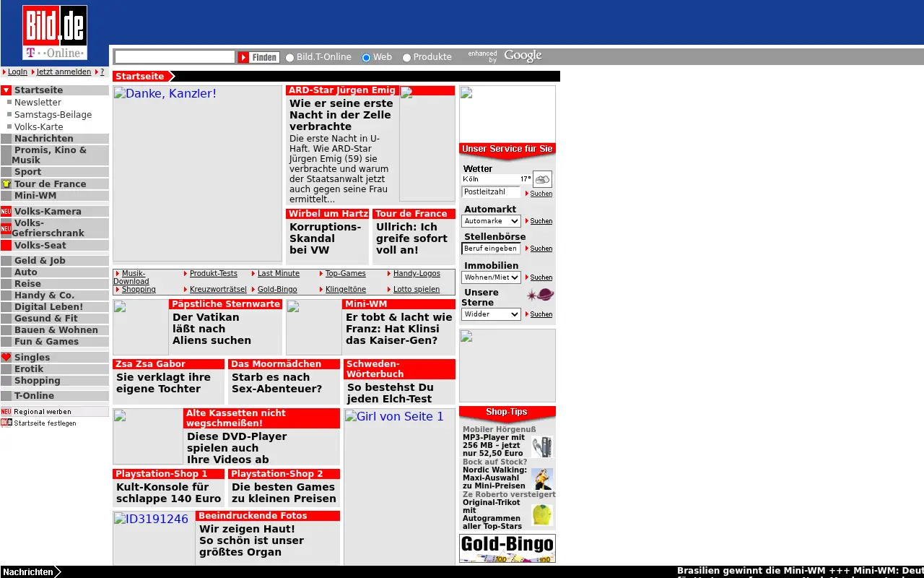Select the Produkte search radio button
The image size is (924, 578).
(406, 58)
